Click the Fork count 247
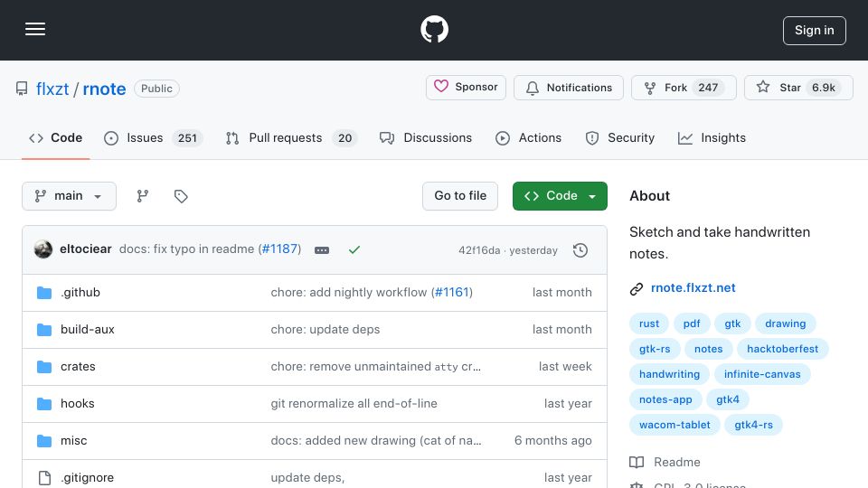 [708, 88]
